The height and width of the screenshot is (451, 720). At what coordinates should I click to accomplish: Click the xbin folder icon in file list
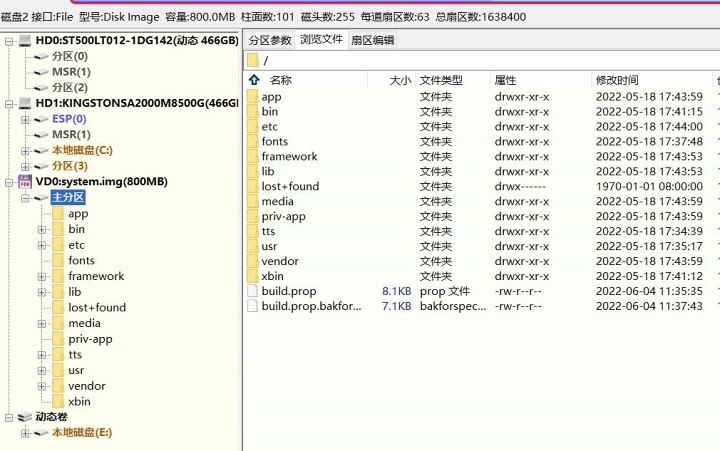click(253, 276)
